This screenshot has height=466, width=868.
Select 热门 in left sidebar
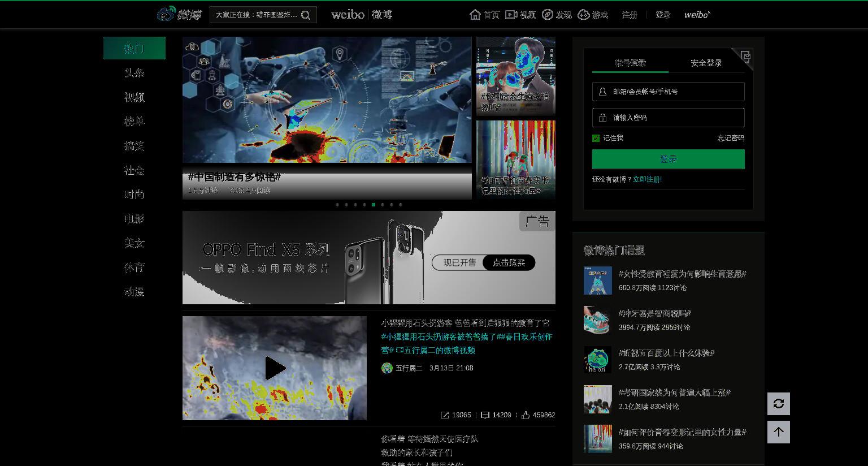coord(134,48)
